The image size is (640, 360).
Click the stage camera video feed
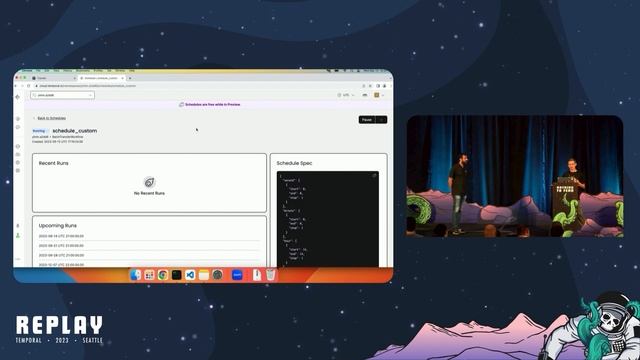pos(515,176)
